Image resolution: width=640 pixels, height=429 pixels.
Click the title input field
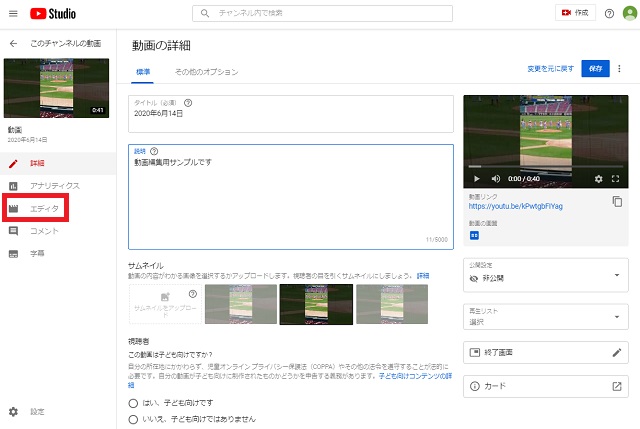(291, 114)
